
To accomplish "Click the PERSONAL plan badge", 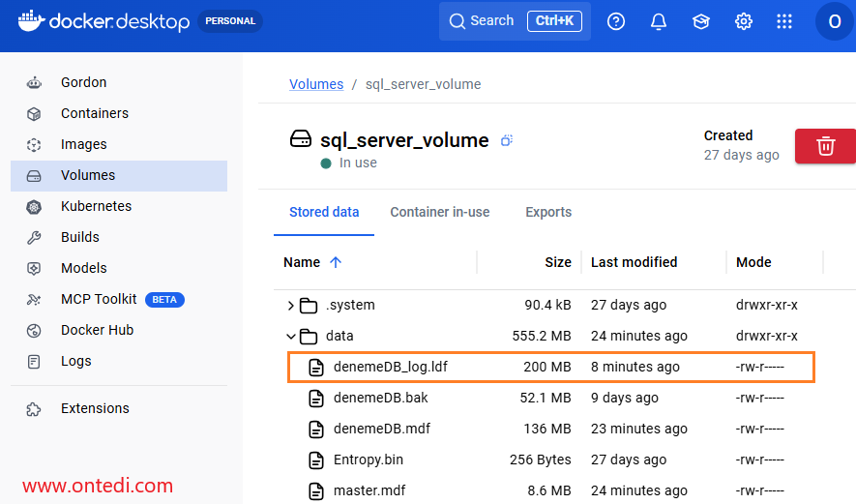I will [x=230, y=20].
